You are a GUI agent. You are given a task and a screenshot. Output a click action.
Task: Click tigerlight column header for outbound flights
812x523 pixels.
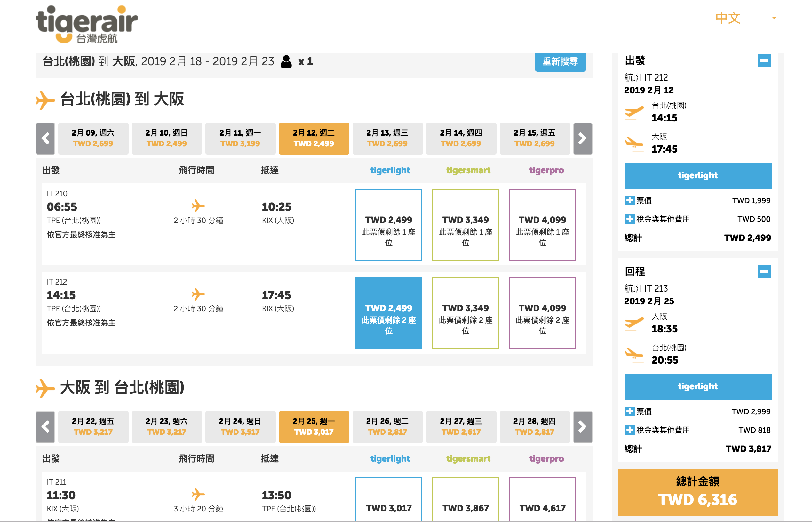(390, 170)
